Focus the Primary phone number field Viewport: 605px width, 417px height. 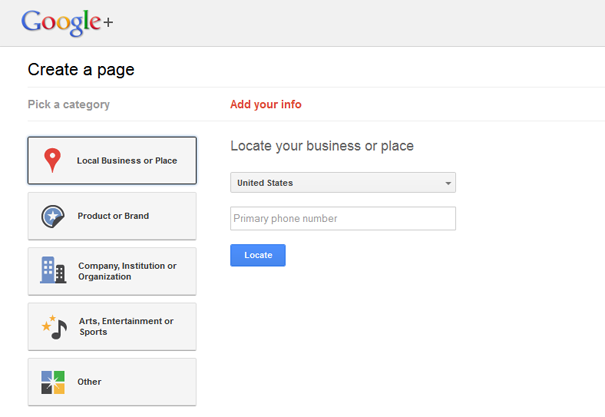pyautogui.click(x=342, y=218)
